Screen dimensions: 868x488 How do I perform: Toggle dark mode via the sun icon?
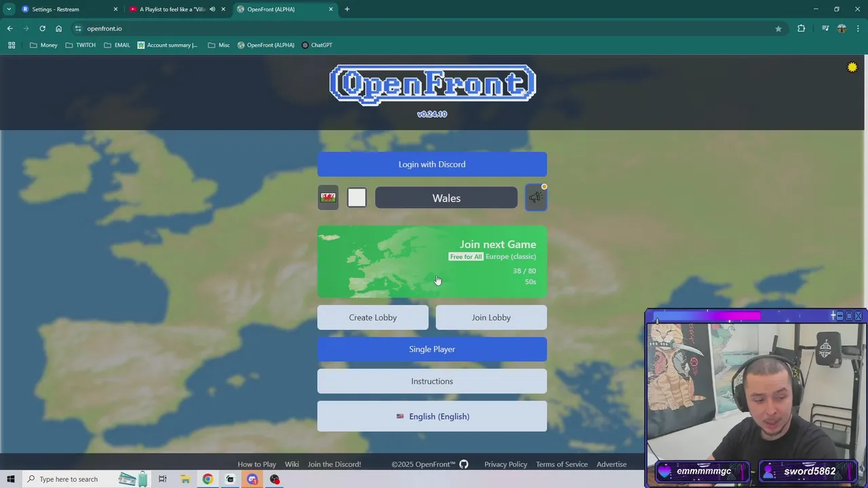(x=852, y=67)
